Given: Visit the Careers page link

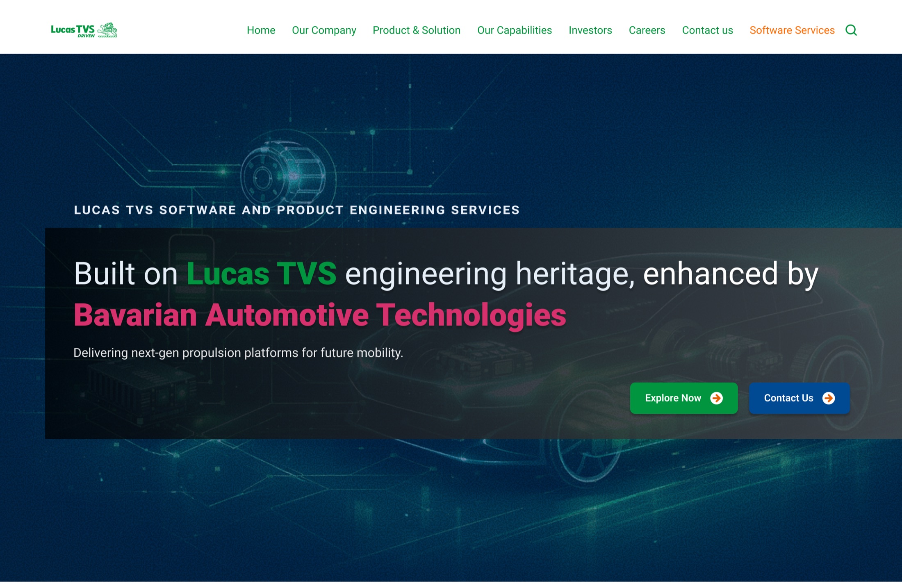Looking at the screenshot, I should coord(647,30).
